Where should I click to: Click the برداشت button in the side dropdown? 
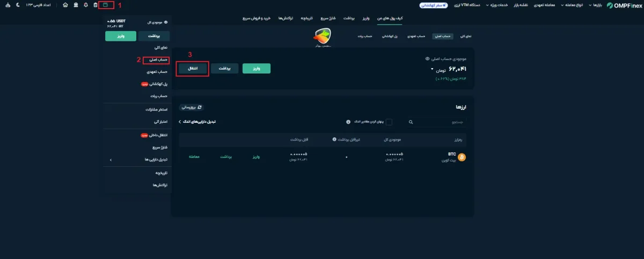point(154,36)
